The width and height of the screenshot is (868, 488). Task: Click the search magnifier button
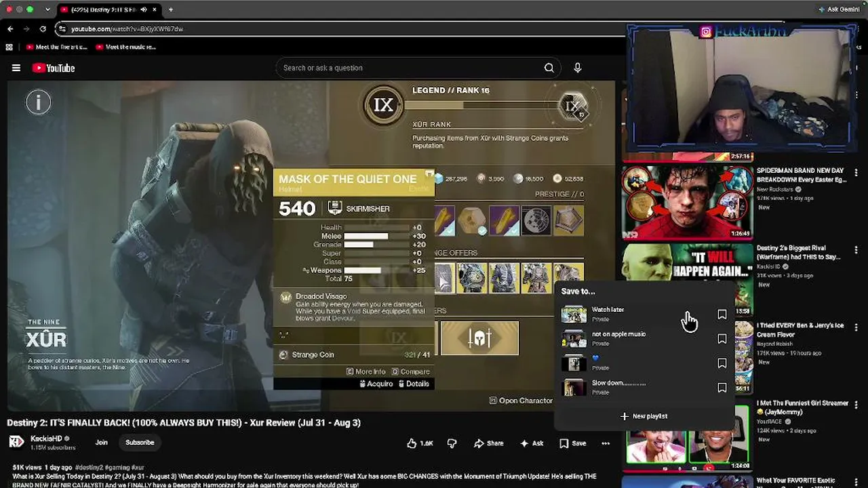click(549, 68)
